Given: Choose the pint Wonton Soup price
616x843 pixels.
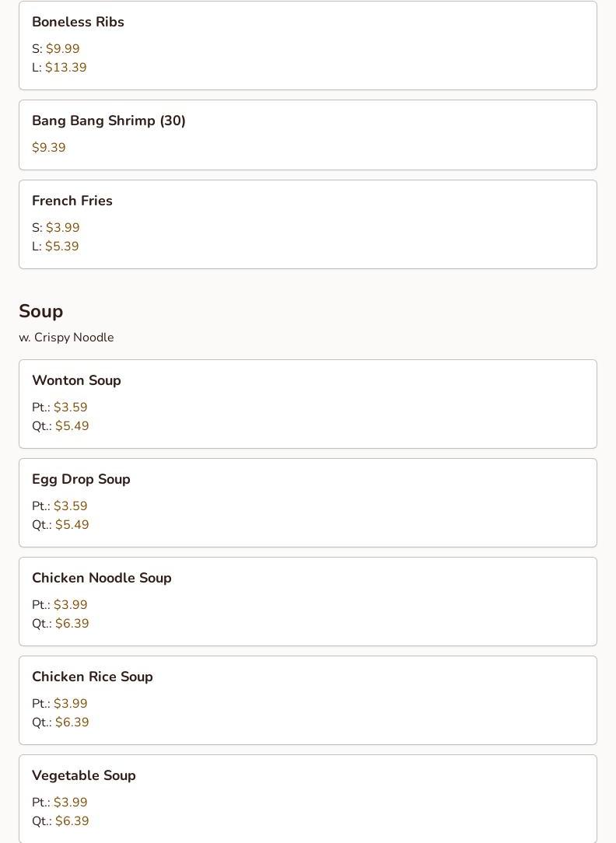Looking at the screenshot, I should 70,408.
